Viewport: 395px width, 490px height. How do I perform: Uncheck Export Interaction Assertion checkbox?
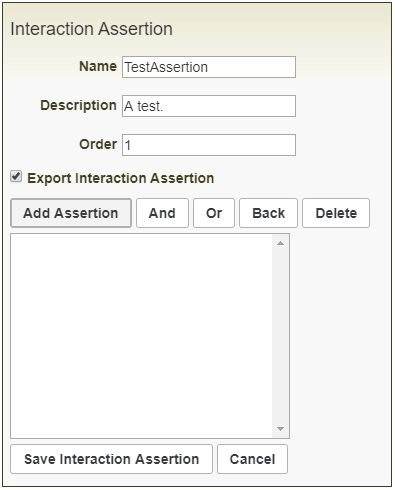[16, 176]
